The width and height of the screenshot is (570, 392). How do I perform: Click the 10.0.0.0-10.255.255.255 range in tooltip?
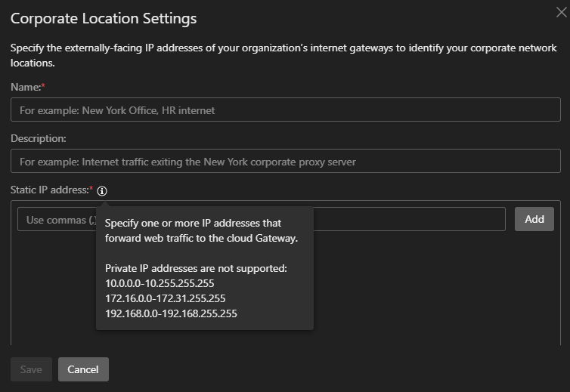point(160,283)
